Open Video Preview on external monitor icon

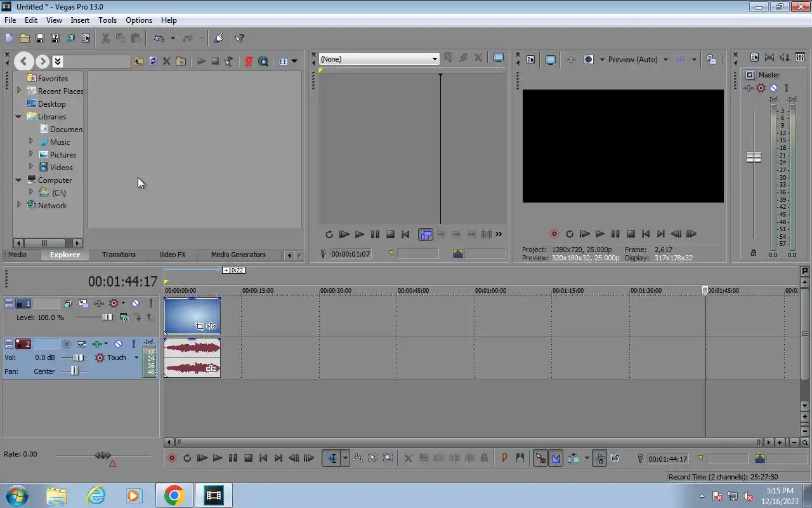click(x=551, y=60)
